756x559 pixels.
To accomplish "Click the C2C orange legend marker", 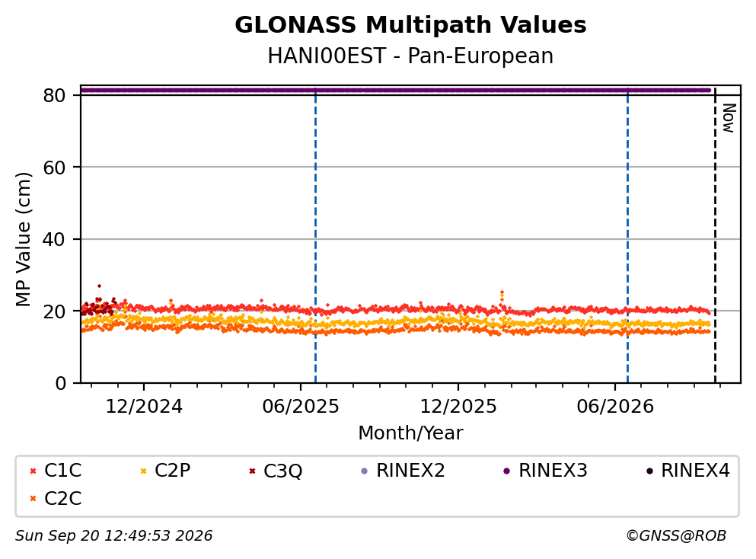I will 33,499.
